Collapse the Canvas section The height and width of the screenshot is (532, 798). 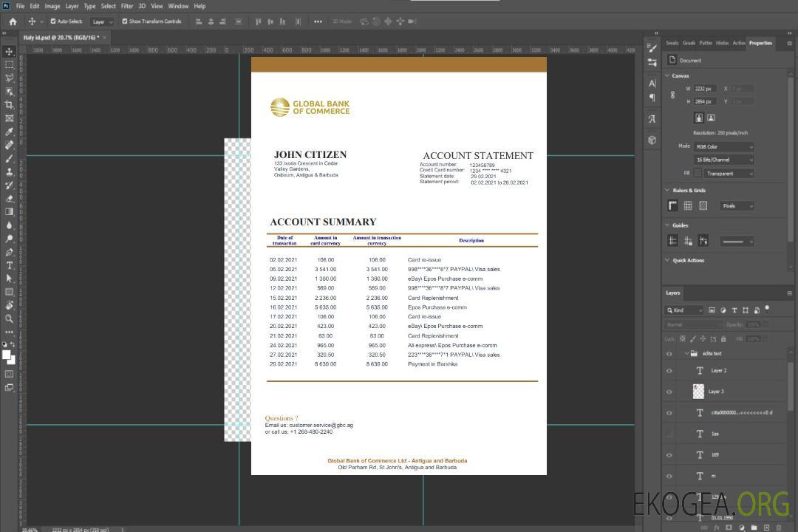pos(667,75)
